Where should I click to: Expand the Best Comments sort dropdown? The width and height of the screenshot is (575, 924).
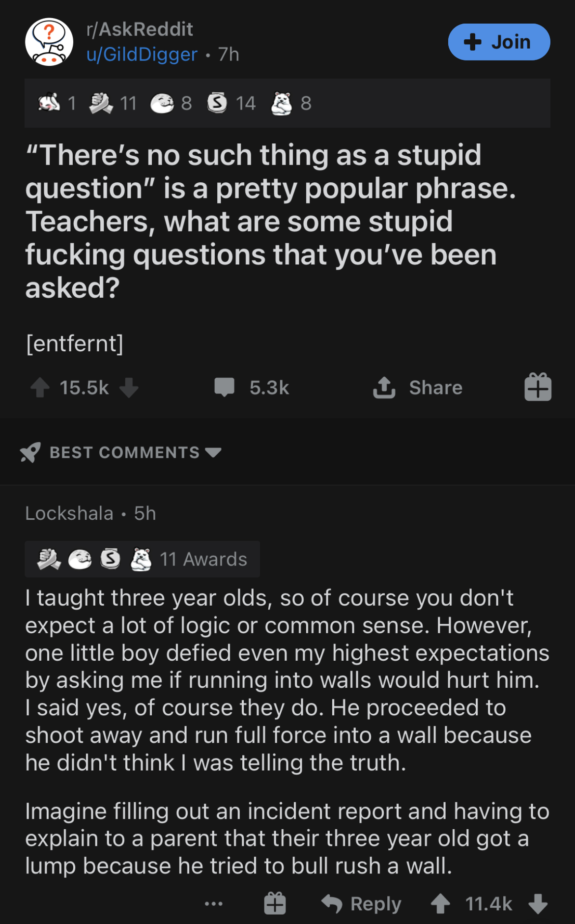tap(213, 452)
